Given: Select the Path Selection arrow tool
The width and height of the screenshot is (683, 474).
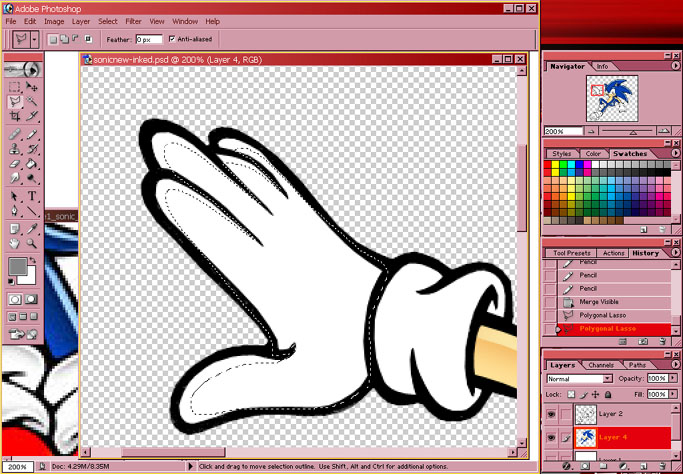Looking at the screenshot, I should pyautogui.click(x=15, y=196).
